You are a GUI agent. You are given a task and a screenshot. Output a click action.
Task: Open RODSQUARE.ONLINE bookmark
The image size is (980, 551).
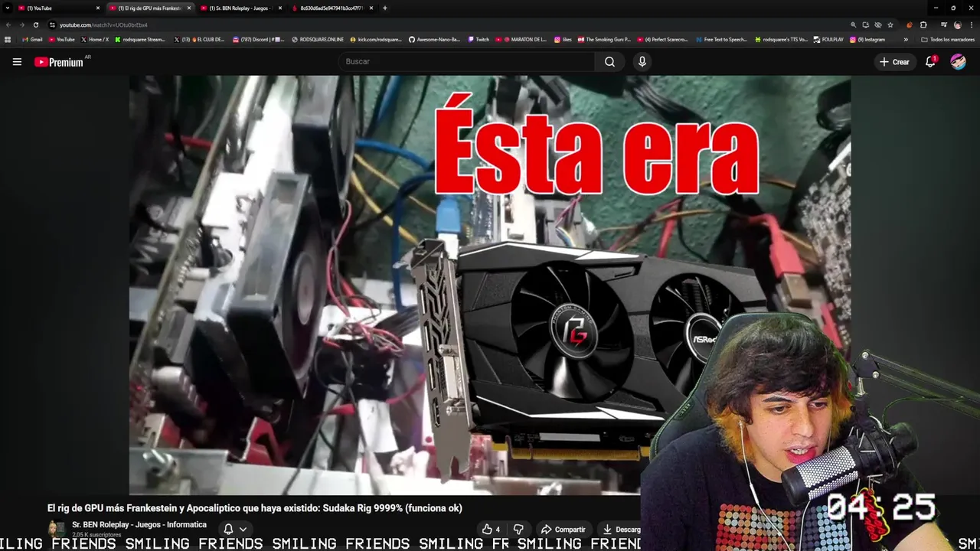tap(318, 39)
